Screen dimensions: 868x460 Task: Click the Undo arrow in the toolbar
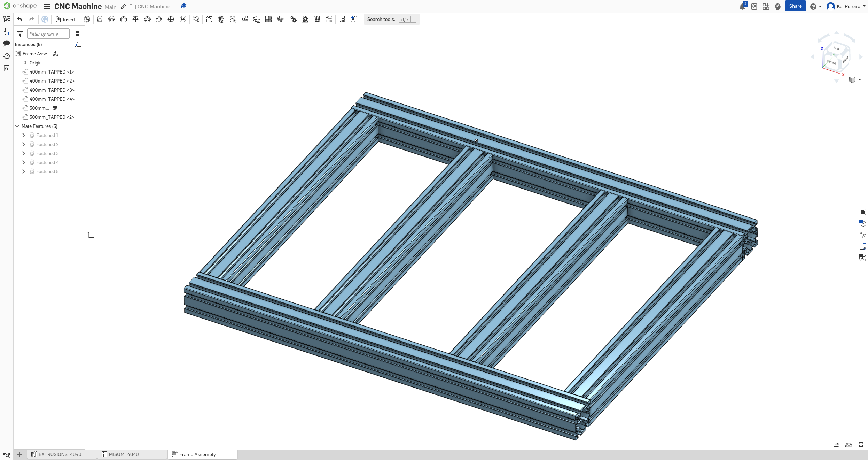point(20,19)
